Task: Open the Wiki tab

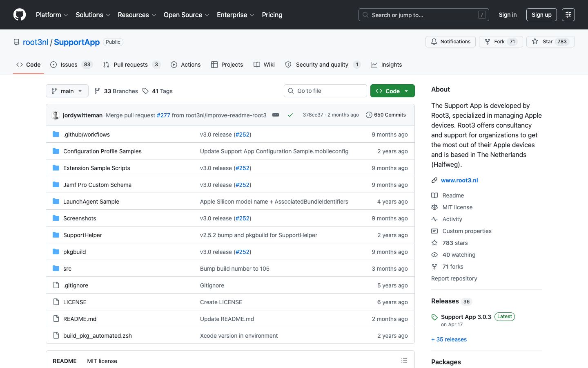Action: (264, 65)
